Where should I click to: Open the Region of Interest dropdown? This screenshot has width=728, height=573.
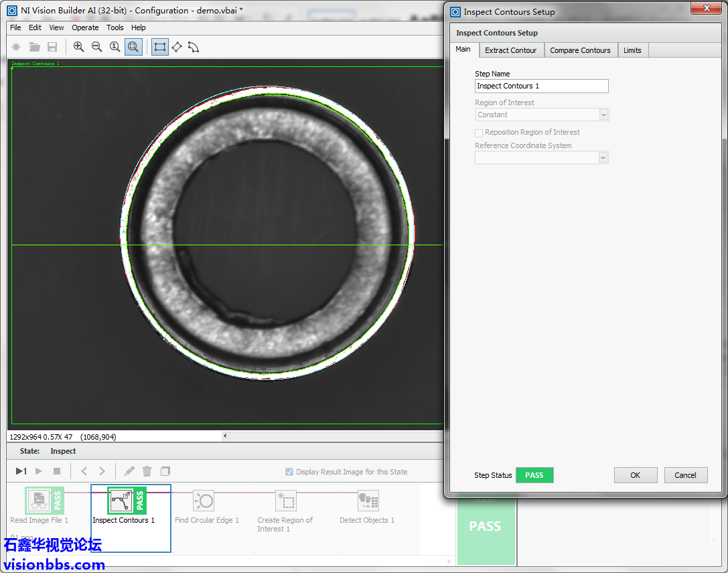(x=603, y=115)
